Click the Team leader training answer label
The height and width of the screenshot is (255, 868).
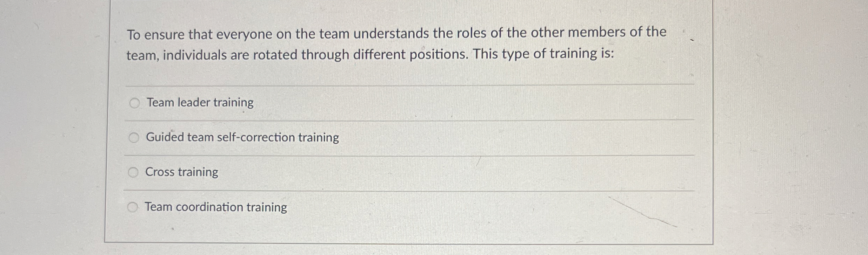coord(199,103)
